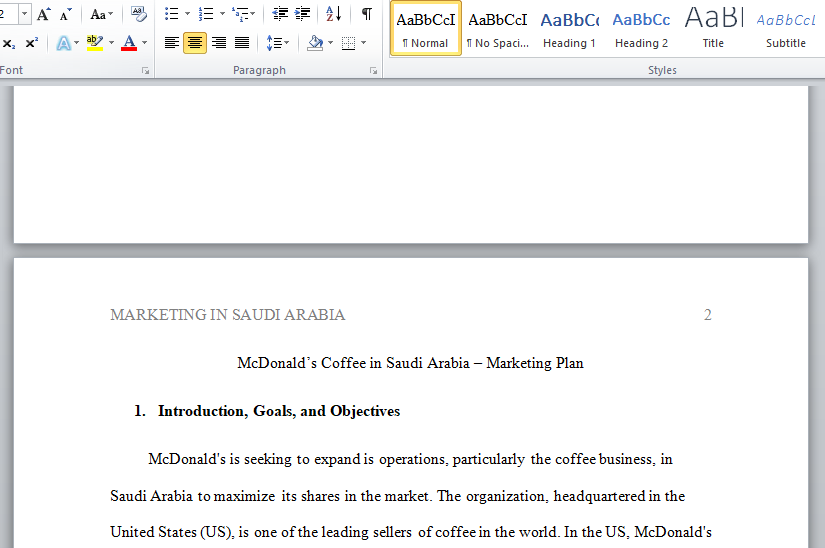Align text left
The image size is (825, 548).
point(172,43)
